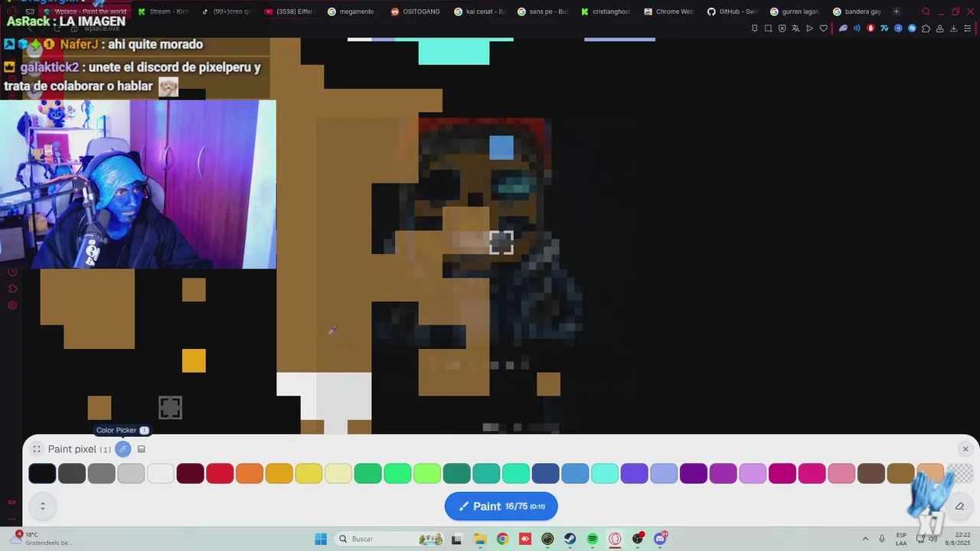Switch to the bandera gay tab

click(857, 11)
